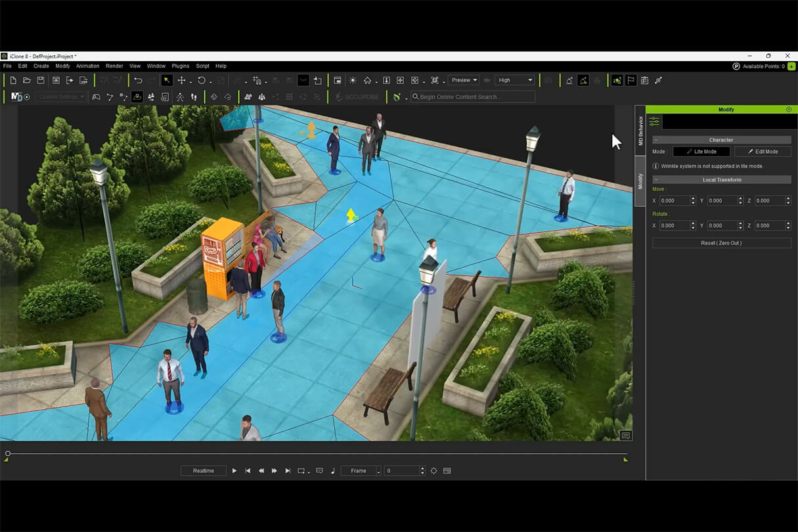Switch to Edit Mode
The height and width of the screenshot is (532, 798).
pos(762,152)
